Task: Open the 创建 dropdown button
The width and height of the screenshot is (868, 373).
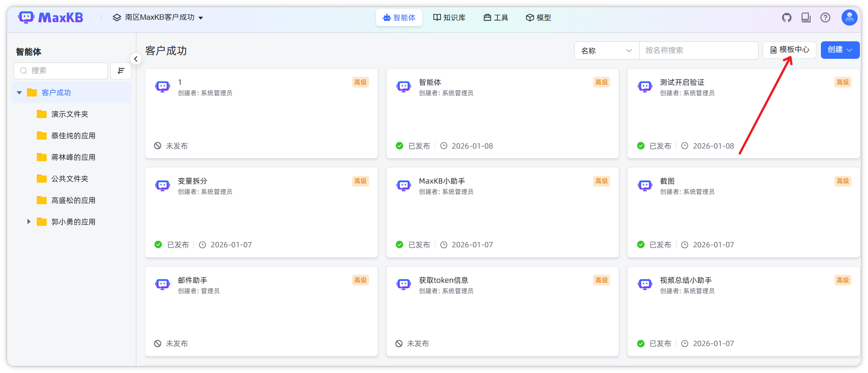Action: [x=840, y=50]
